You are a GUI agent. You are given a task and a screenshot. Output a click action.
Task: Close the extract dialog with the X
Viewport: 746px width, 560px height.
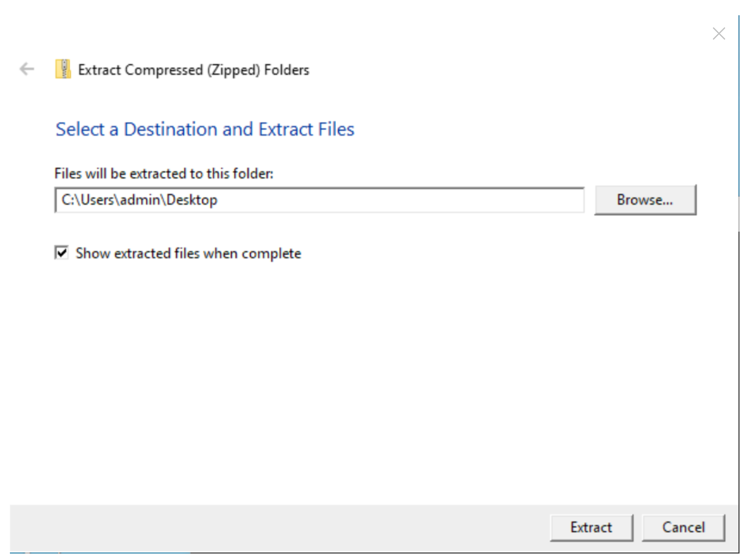[718, 34]
